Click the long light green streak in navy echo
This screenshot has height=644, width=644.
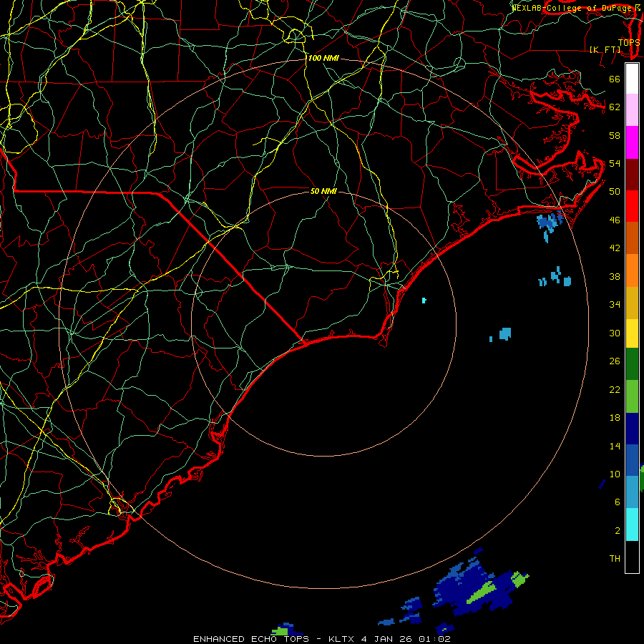coord(482,592)
